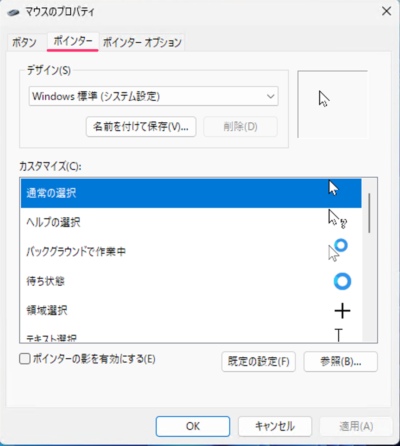Viewport: 400px width, 446px height.
Task: Click the 既定の設定(F) button
Action: (x=258, y=361)
